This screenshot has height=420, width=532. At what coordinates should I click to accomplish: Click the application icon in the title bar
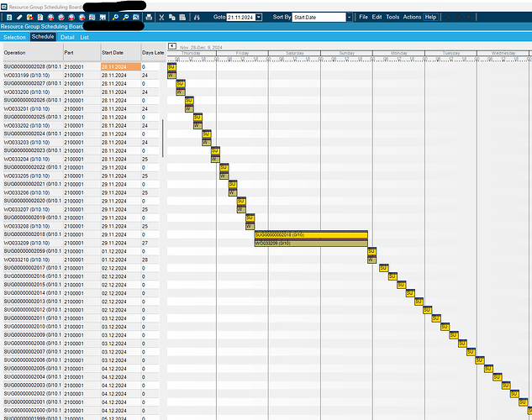click(x=4, y=7)
